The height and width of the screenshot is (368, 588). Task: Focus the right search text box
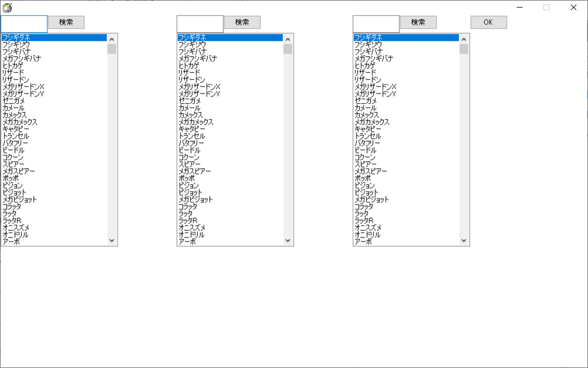tap(376, 24)
